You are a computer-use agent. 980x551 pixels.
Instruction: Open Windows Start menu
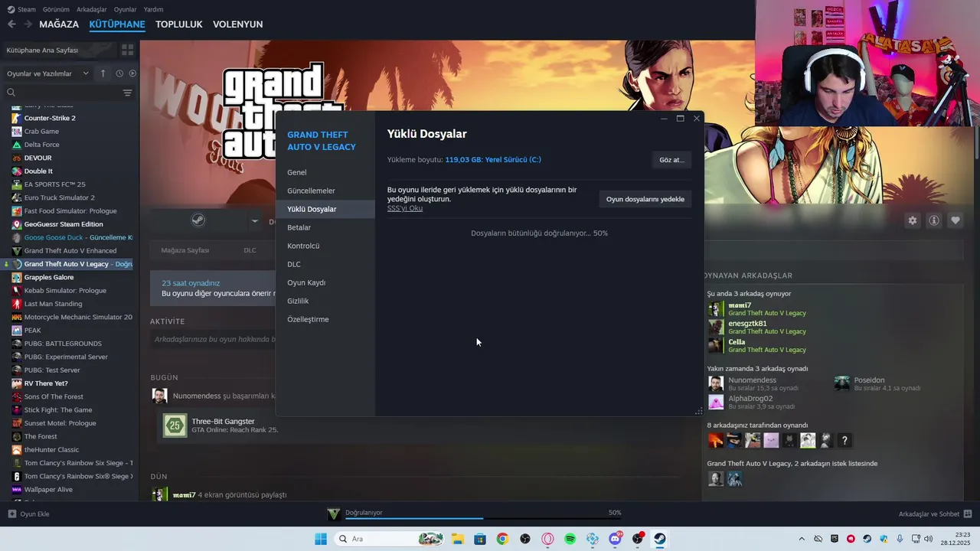click(321, 539)
